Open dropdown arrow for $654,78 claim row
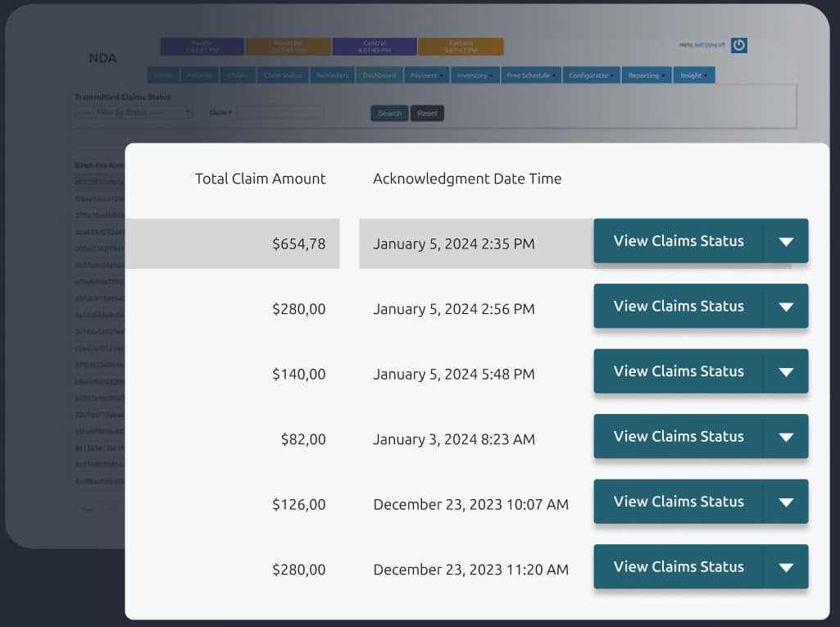 coord(786,241)
